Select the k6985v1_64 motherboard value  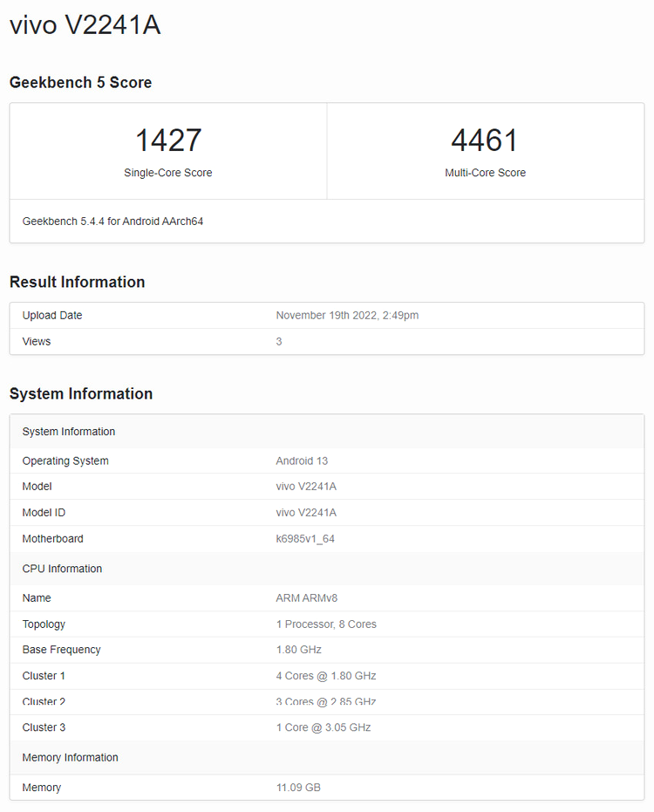[305, 539]
